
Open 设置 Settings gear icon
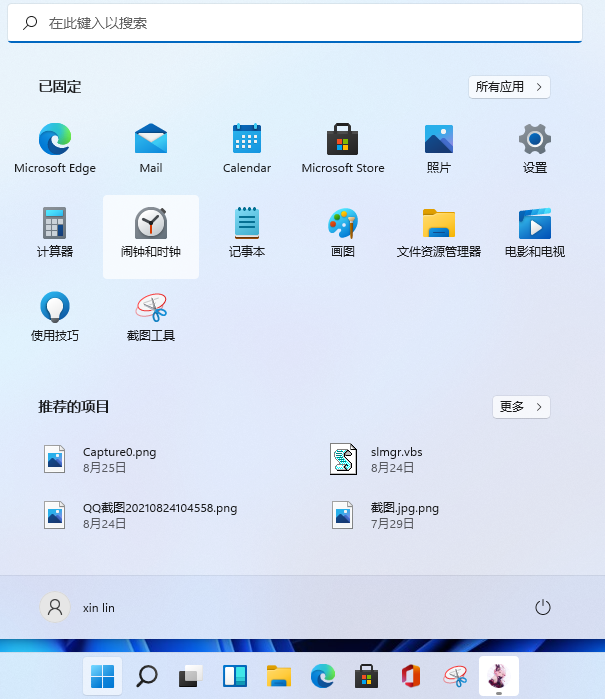(x=535, y=148)
